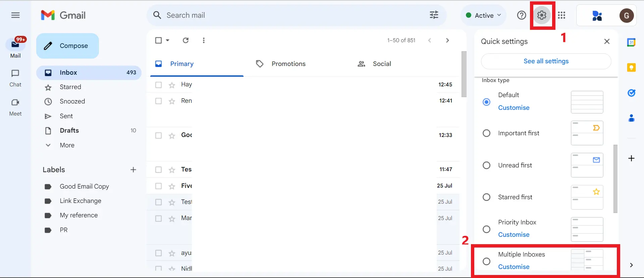Select the checkbox for Ren email
644x278 pixels.
click(x=159, y=101)
